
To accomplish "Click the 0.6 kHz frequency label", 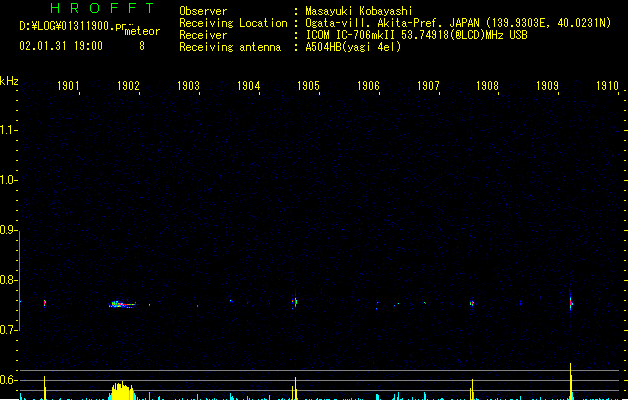I will 8,380.
